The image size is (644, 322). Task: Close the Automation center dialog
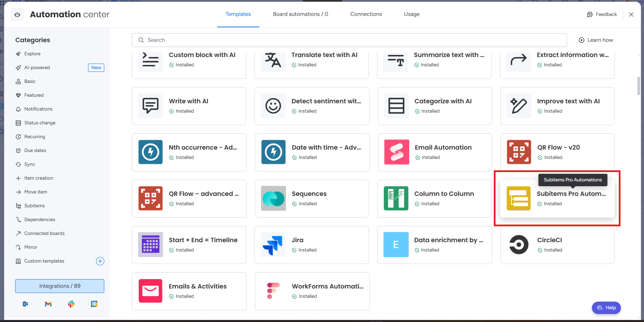click(x=631, y=15)
